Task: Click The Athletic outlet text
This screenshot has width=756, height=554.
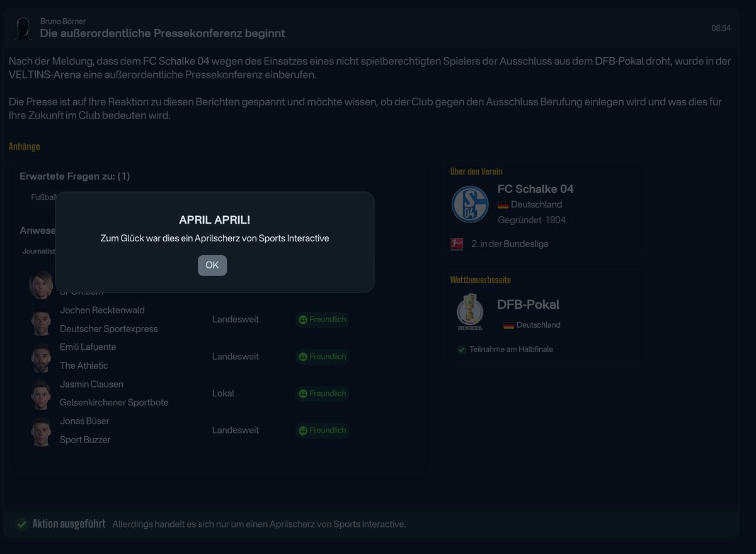Action: coord(84,366)
